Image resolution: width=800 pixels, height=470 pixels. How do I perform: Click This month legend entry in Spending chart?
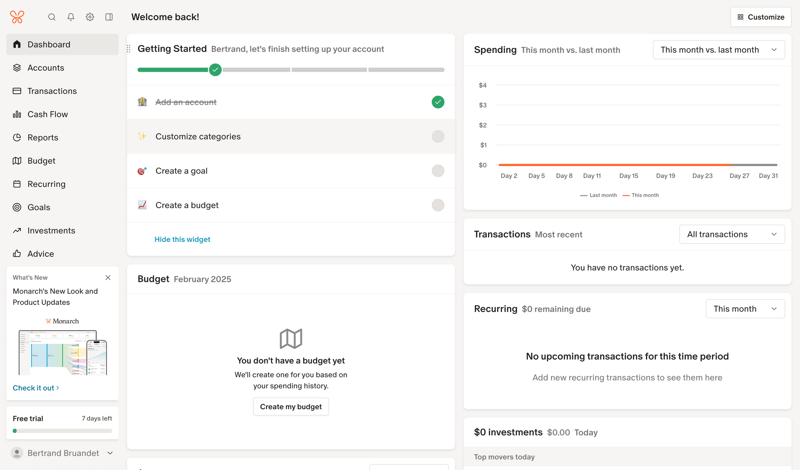[x=641, y=195]
